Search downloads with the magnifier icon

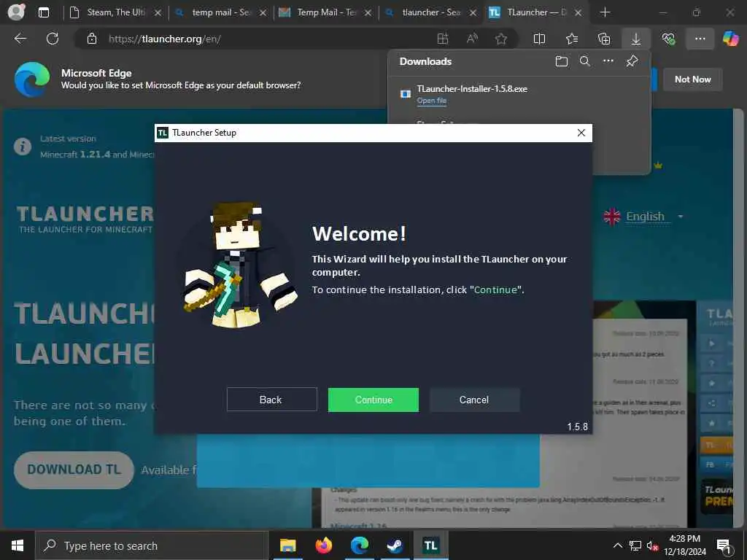(x=584, y=61)
